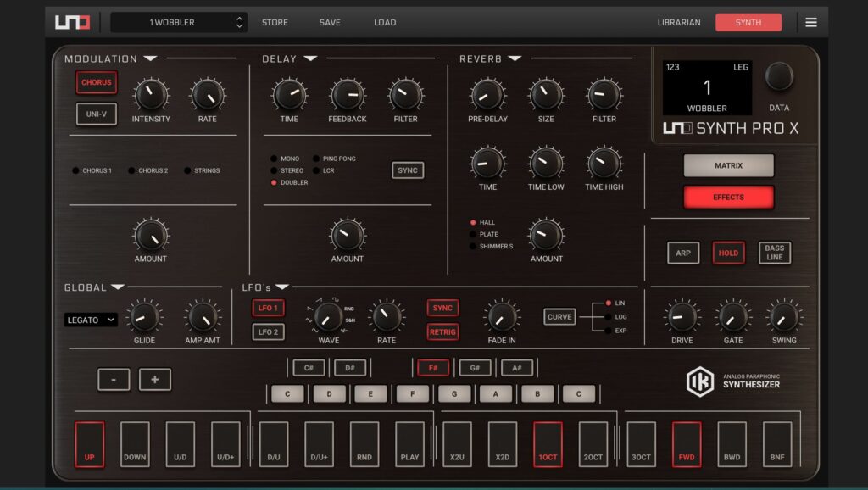Image resolution: width=868 pixels, height=490 pixels.
Task: Select the LOG fade curve
Action: [616, 317]
